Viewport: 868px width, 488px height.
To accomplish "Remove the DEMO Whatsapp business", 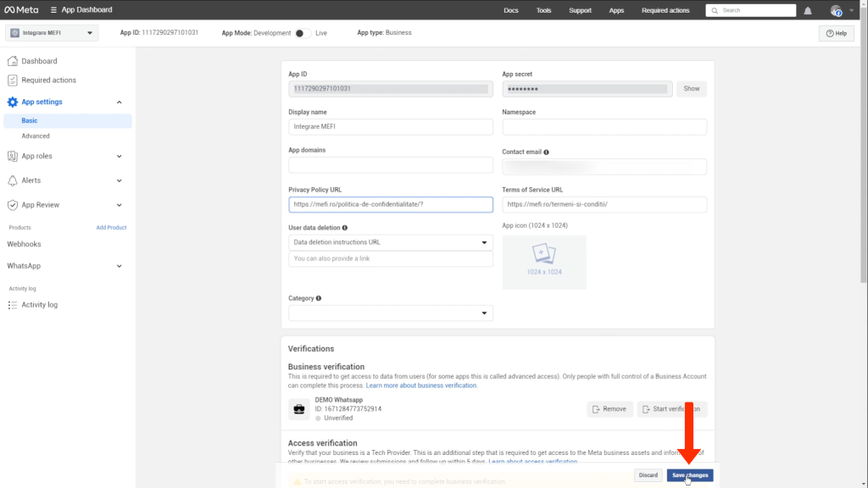I will pos(609,409).
